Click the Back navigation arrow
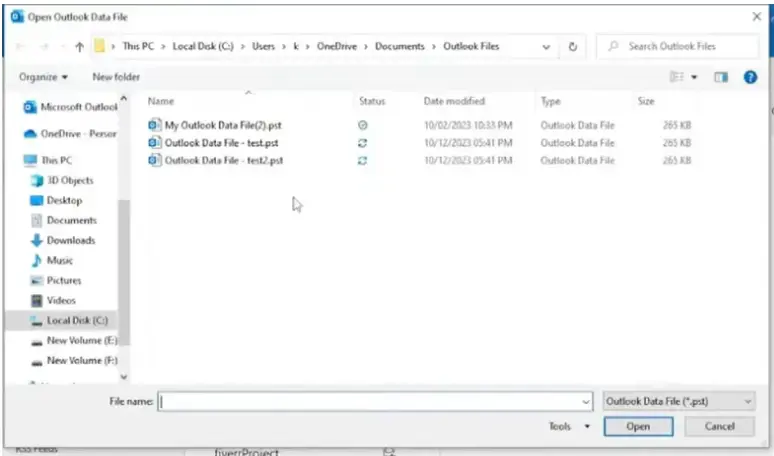This screenshot has height=456, width=774. 20,47
